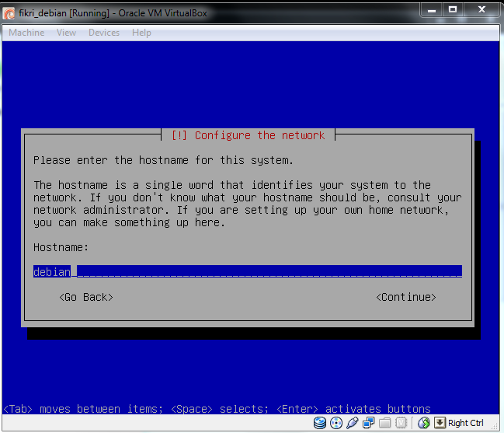Click the window resize grip corner
This screenshot has width=504, height=433.
tap(495, 427)
